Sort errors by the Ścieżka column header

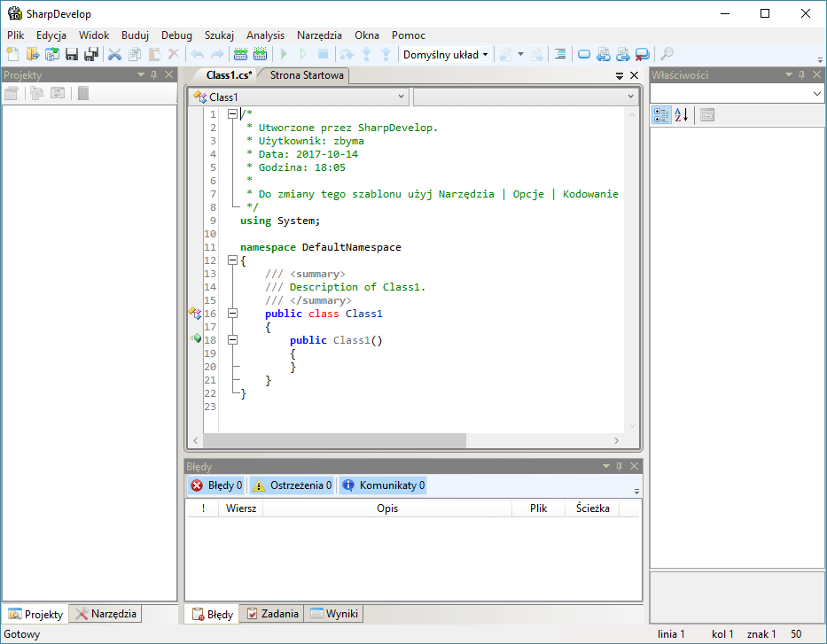[592, 508]
